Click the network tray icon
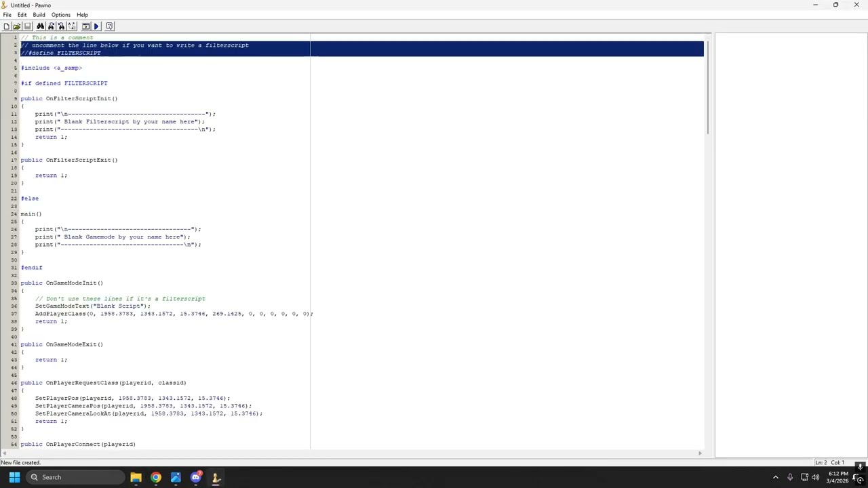This screenshot has width=868, height=488. pos(804,477)
